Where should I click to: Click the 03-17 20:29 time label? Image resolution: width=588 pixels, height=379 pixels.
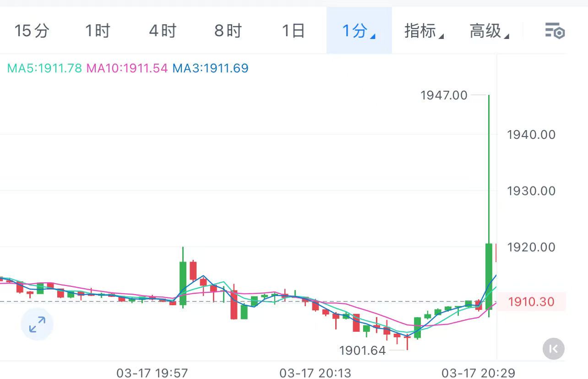tap(478, 373)
